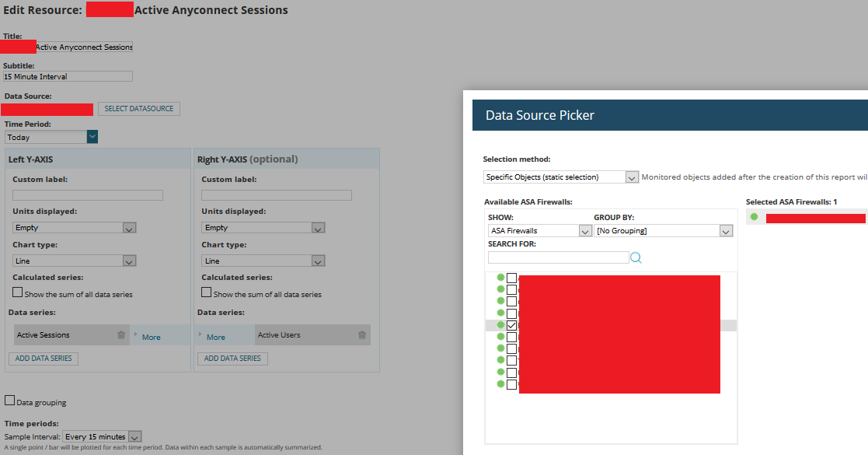
Task: Toggle Left Y-AXIS show sum of all data series
Action: click(18, 292)
